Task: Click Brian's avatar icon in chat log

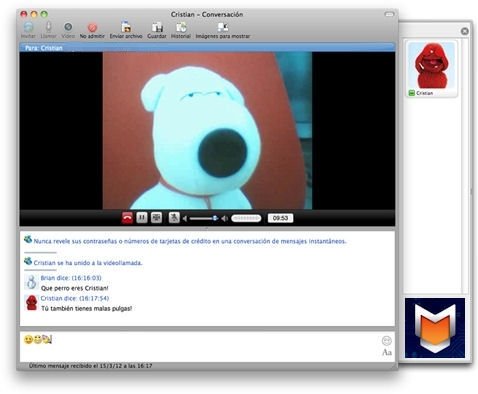Action: point(32,282)
